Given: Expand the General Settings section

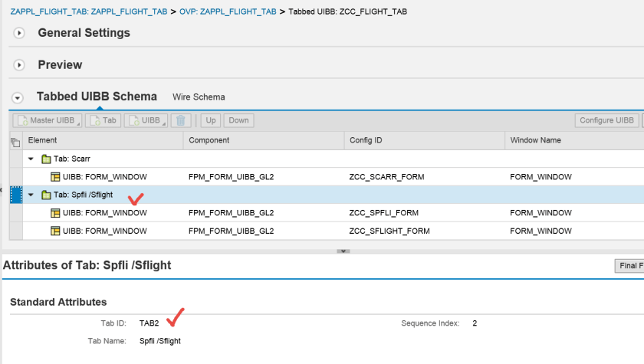Looking at the screenshot, I should [20, 33].
